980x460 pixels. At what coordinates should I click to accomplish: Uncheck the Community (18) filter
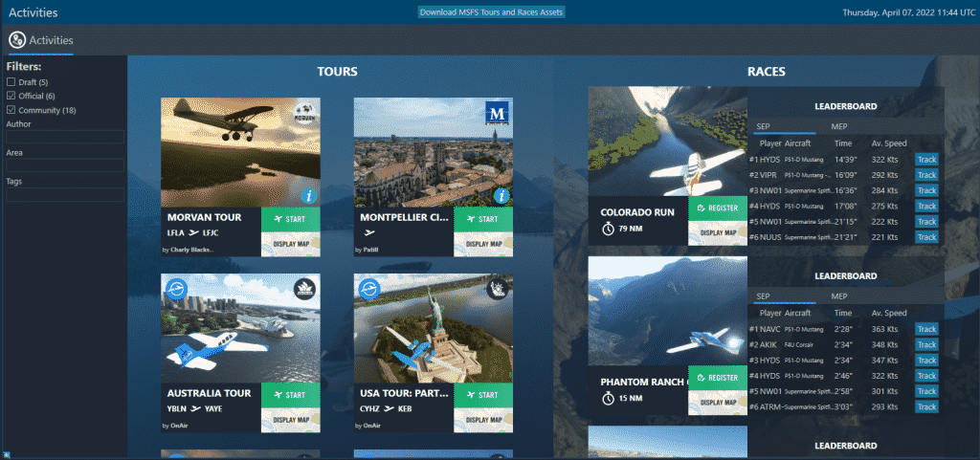[11, 110]
